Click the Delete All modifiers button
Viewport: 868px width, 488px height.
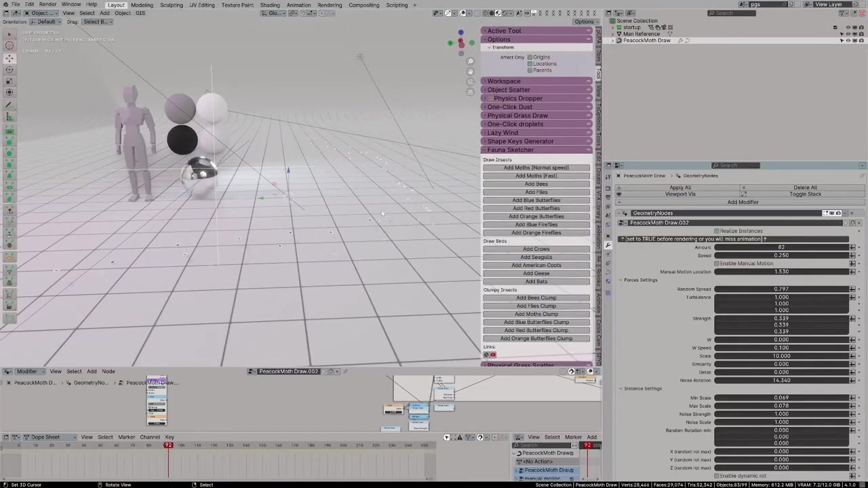click(805, 187)
